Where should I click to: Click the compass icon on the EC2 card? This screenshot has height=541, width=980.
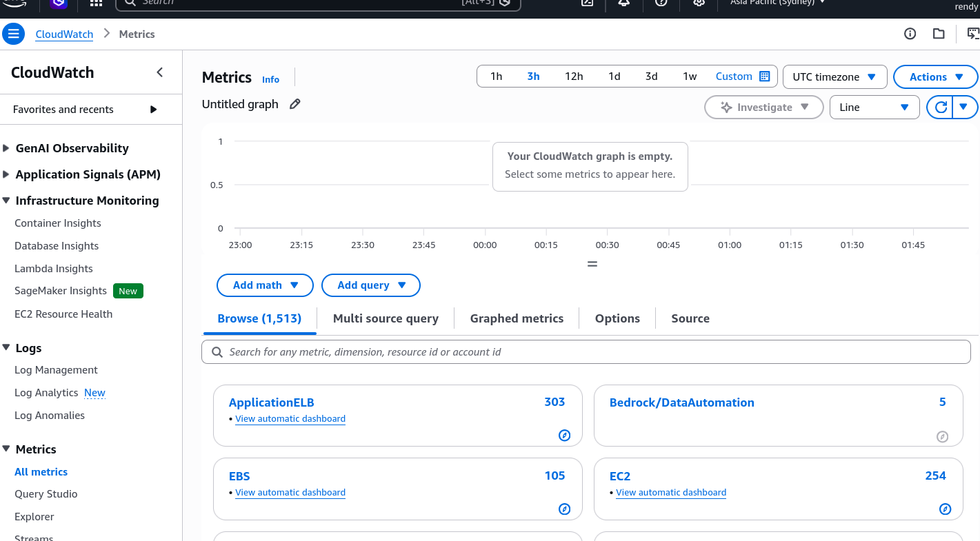946,509
